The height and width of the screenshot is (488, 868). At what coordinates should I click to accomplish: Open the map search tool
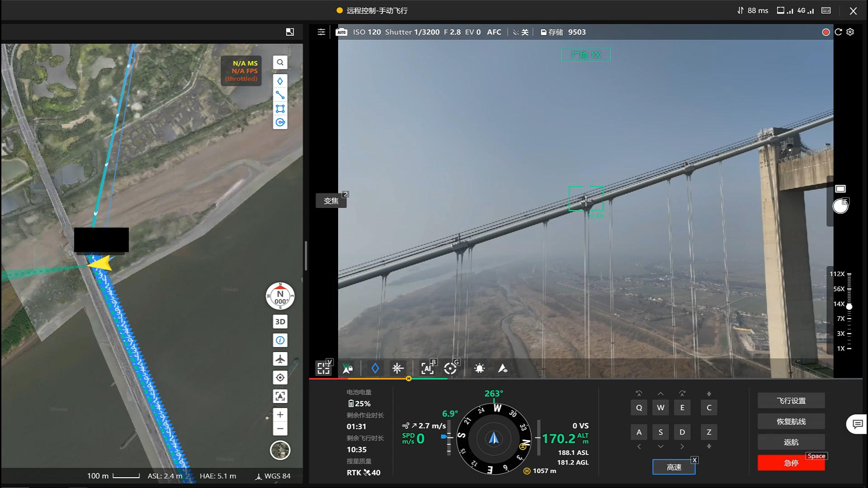[x=280, y=62]
